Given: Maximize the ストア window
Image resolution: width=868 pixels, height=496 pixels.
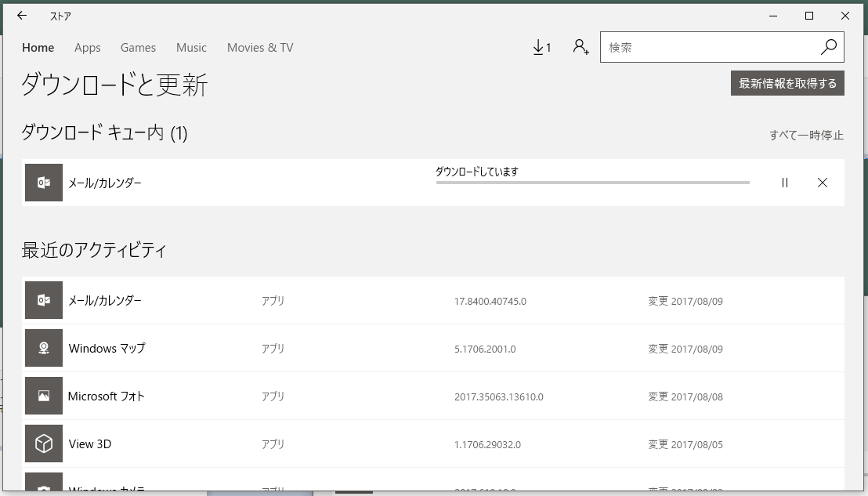Looking at the screenshot, I should coord(808,16).
